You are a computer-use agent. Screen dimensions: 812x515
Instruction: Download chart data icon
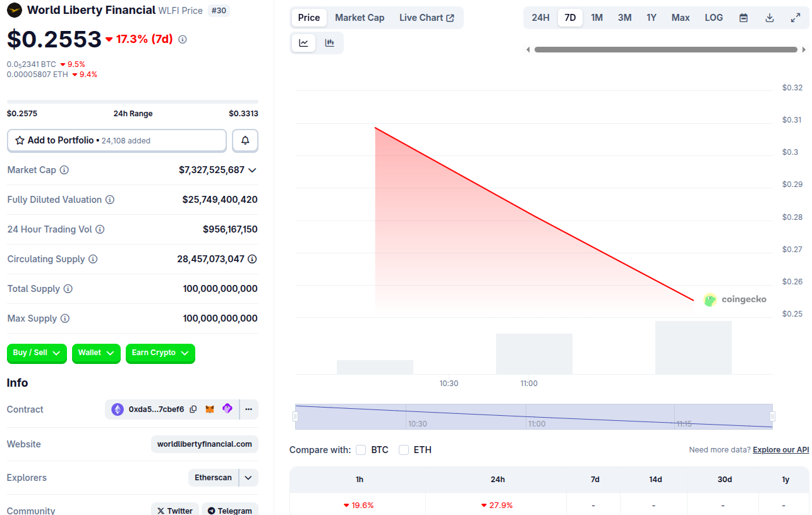pos(770,18)
